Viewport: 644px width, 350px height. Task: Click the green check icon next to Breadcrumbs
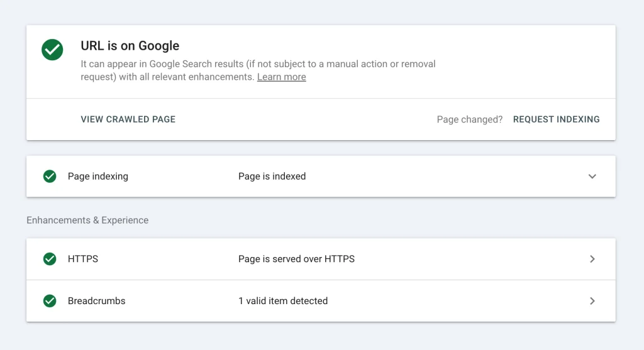pyautogui.click(x=50, y=301)
